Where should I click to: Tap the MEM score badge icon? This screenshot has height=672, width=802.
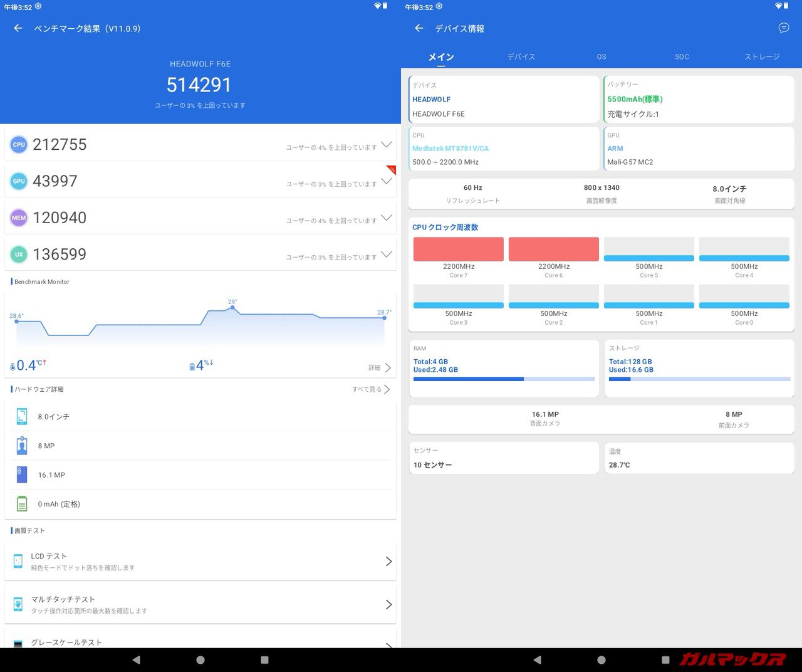click(19, 218)
